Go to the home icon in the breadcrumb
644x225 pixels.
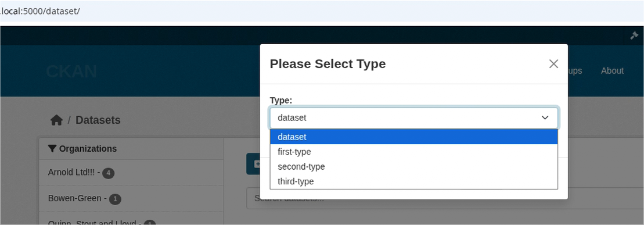click(56, 120)
